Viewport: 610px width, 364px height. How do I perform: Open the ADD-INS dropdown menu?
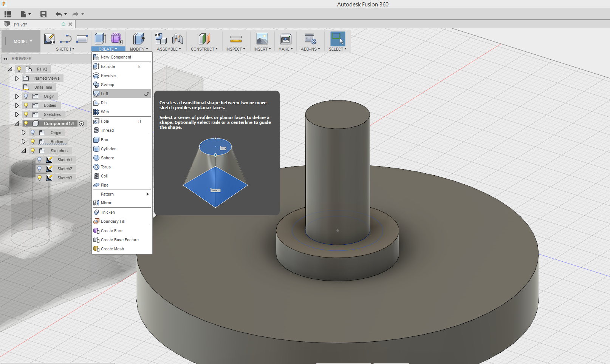(310, 49)
